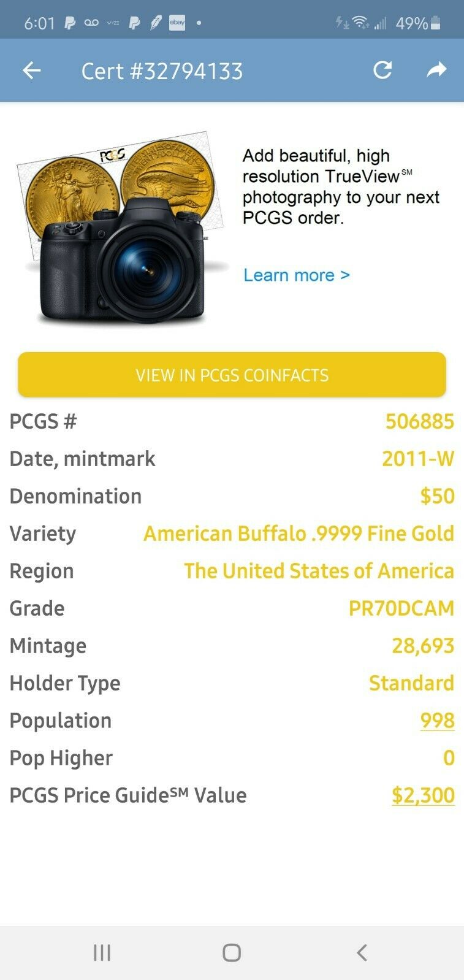Tap the back arrow in header
Screen dimensions: 464x980
[32, 71]
